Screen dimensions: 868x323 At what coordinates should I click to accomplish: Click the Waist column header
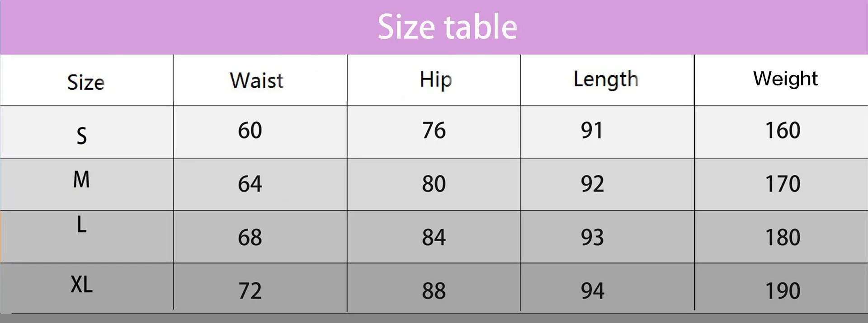coord(256,81)
